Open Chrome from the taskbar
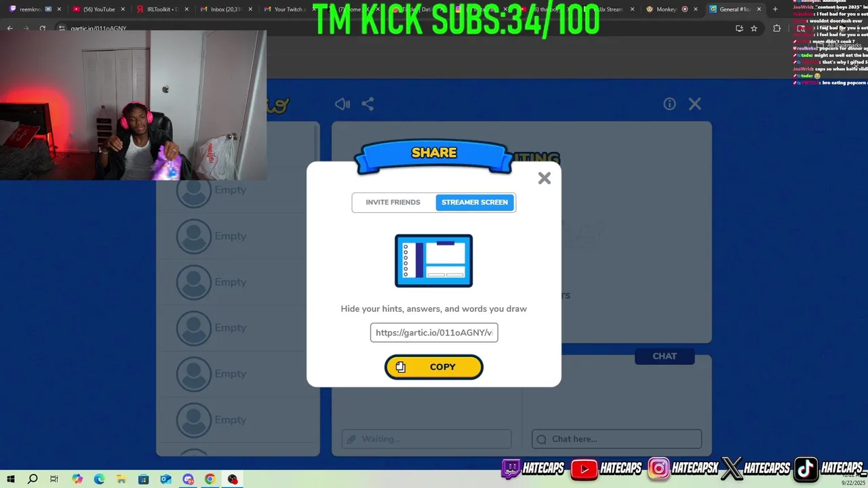 click(210, 479)
